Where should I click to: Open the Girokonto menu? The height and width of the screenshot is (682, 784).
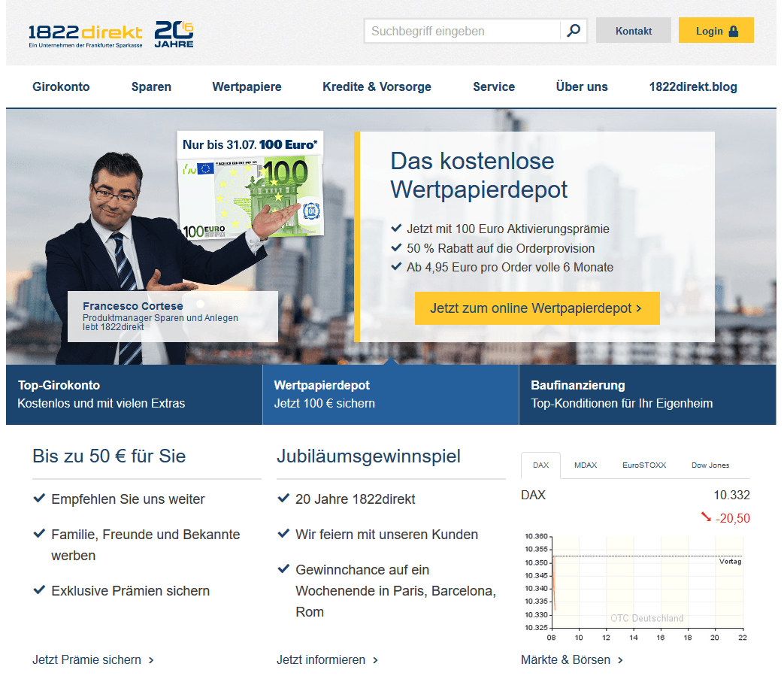coord(61,87)
